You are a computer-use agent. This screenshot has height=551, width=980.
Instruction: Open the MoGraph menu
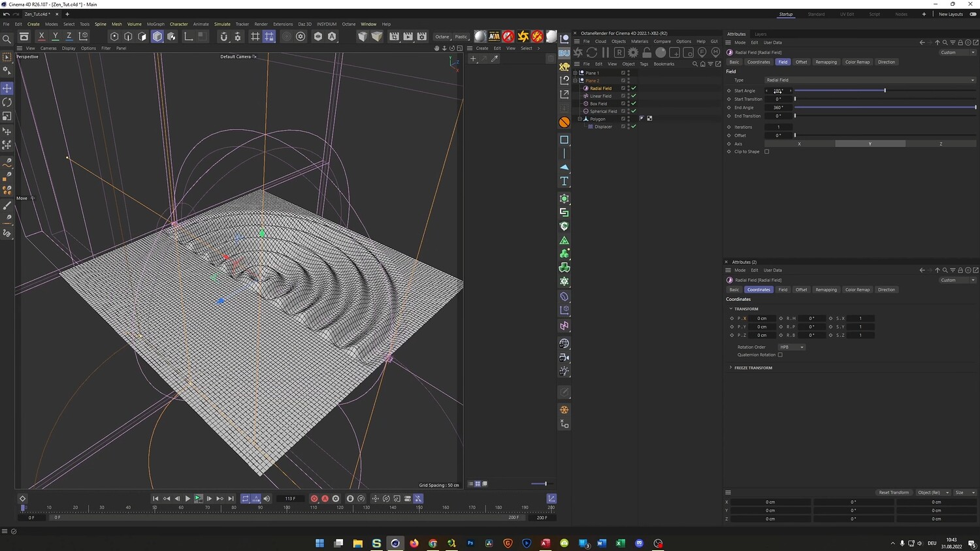click(x=155, y=24)
